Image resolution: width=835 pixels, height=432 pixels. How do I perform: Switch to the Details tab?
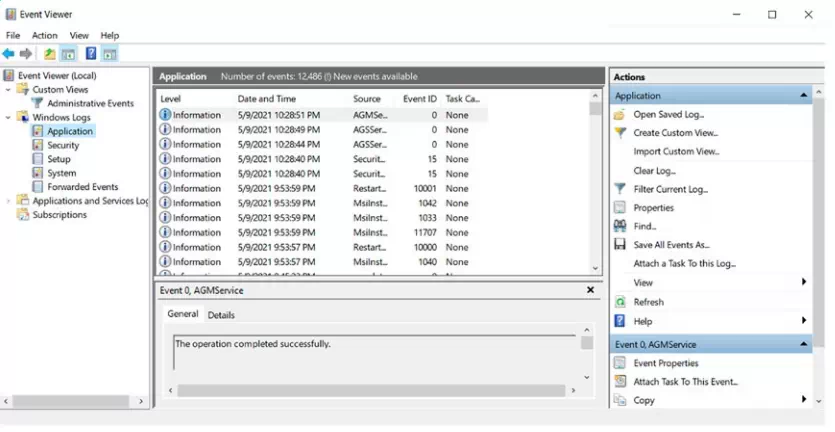click(221, 315)
